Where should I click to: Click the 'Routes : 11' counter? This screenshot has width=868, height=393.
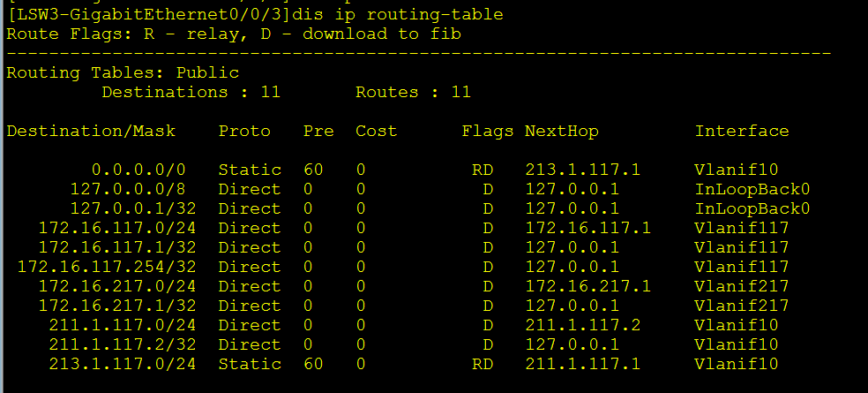click(413, 92)
